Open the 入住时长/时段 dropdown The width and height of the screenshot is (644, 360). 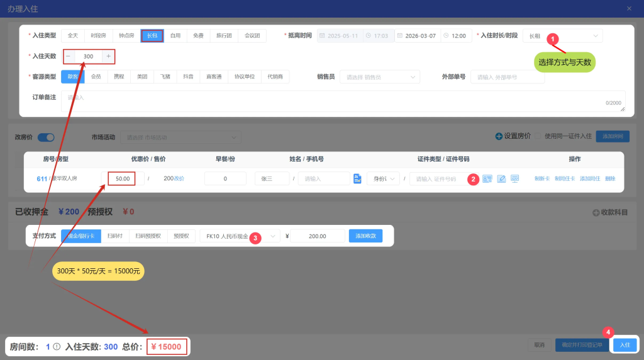coord(562,36)
